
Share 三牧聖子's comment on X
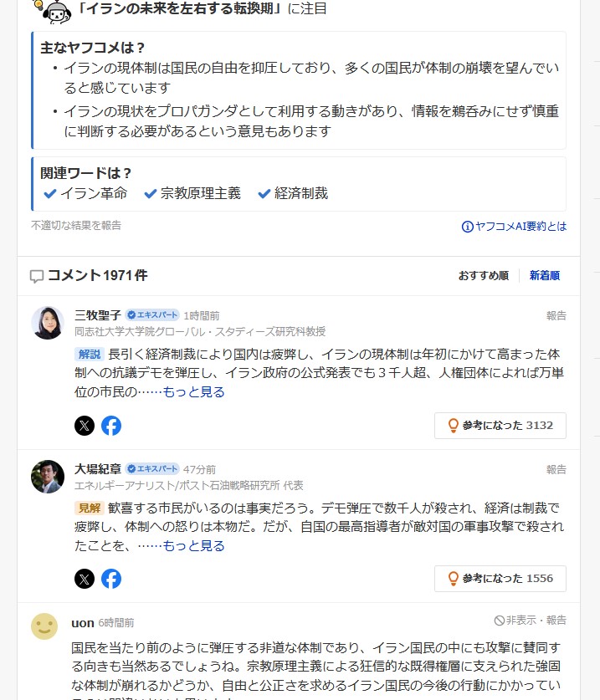(x=85, y=426)
